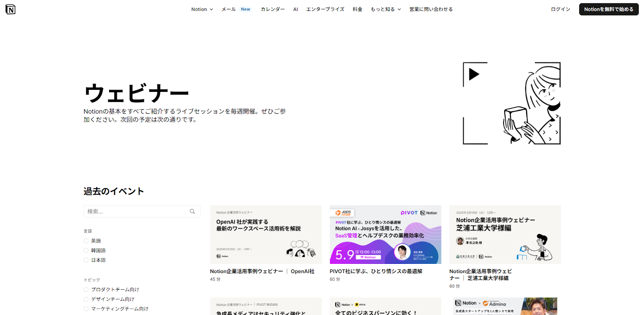This screenshot has width=644, height=315.
Task: Open the Notion × Admina webinar thumbnail
Action: click(505, 307)
